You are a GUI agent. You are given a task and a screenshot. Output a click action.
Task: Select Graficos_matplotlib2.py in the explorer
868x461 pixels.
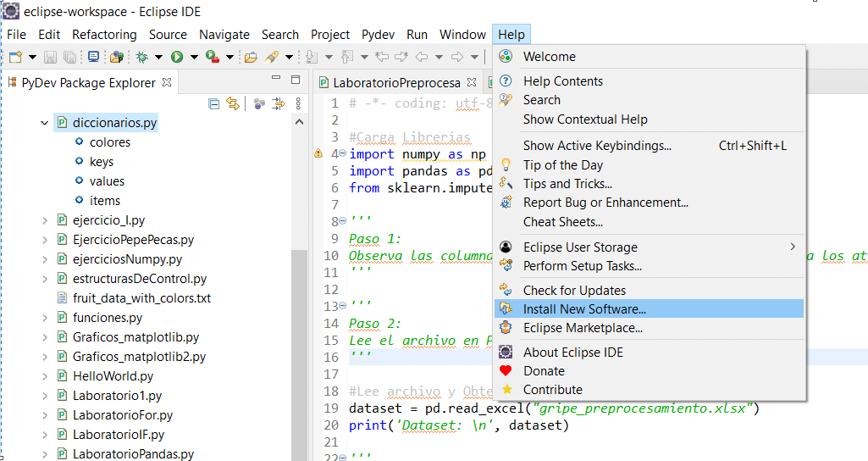coord(139,357)
